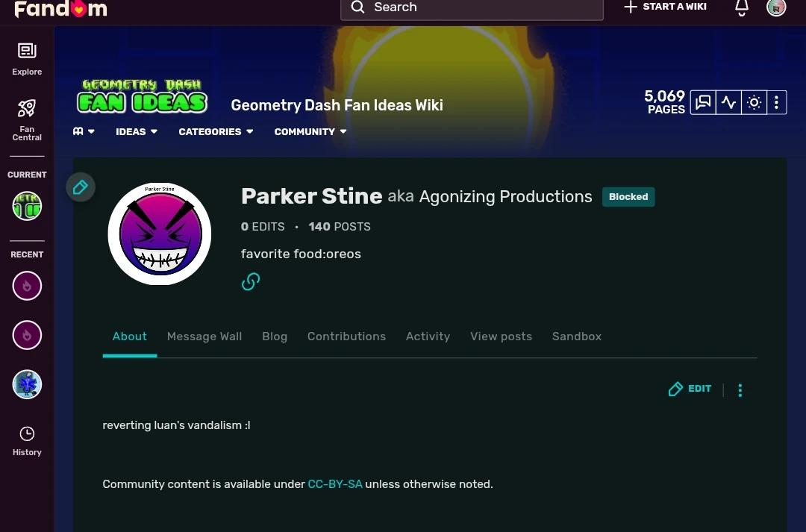This screenshot has height=532, width=806.
Task: Expand the CATEGORIES dropdown
Action: coord(215,131)
